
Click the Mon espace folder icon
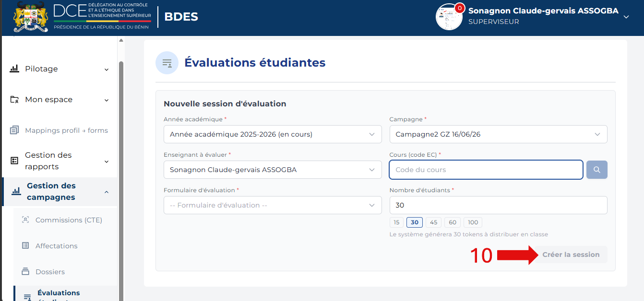coord(14,100)
